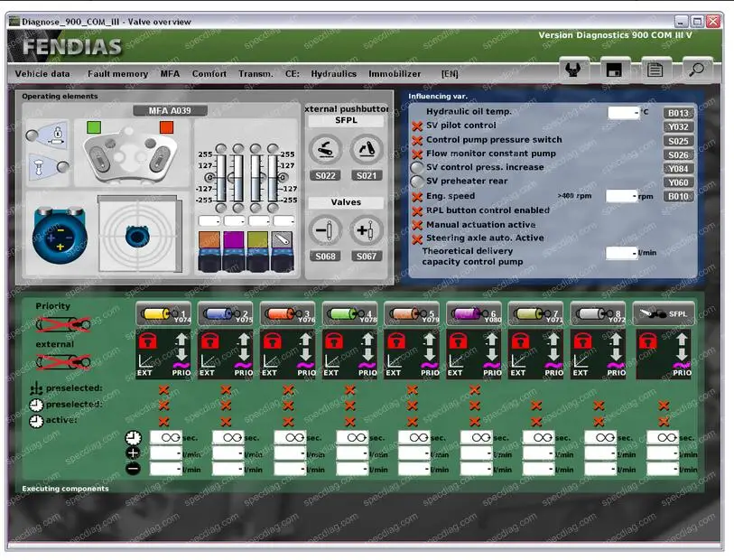Open the Comfort menu
Viewport: 734px width, 560px height.
pyautogui.click(x=209, y=73)
